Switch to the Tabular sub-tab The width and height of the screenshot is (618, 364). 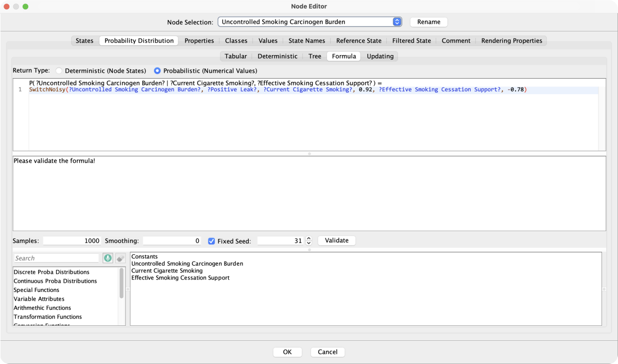click(235, 56)
